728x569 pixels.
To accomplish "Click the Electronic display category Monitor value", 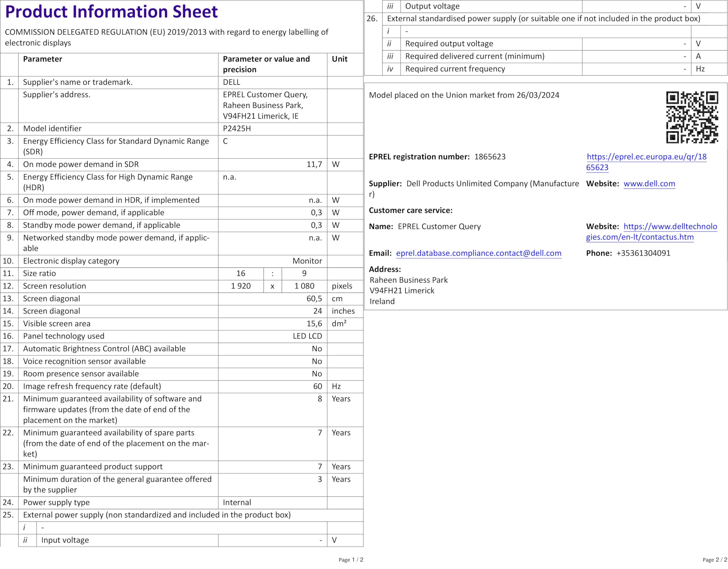I will click(307, 261).
